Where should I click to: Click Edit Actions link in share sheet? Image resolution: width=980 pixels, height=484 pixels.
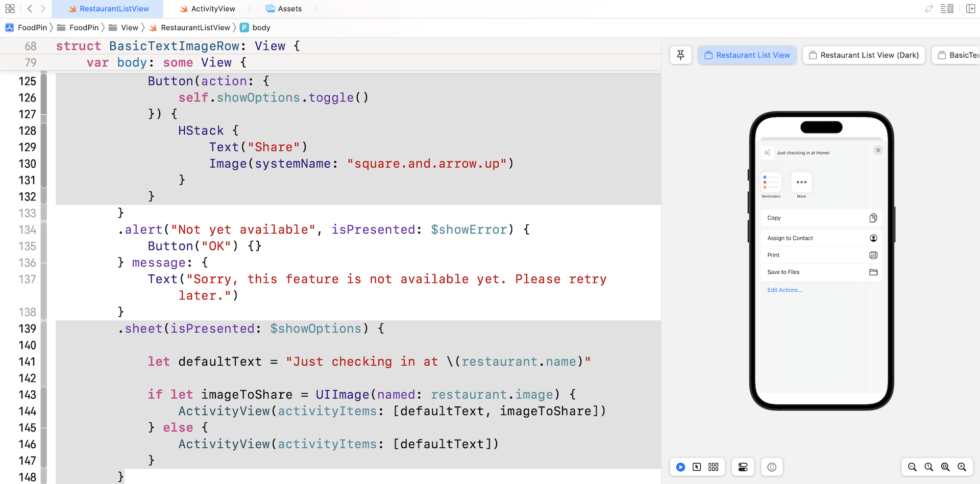pos(785,290)
